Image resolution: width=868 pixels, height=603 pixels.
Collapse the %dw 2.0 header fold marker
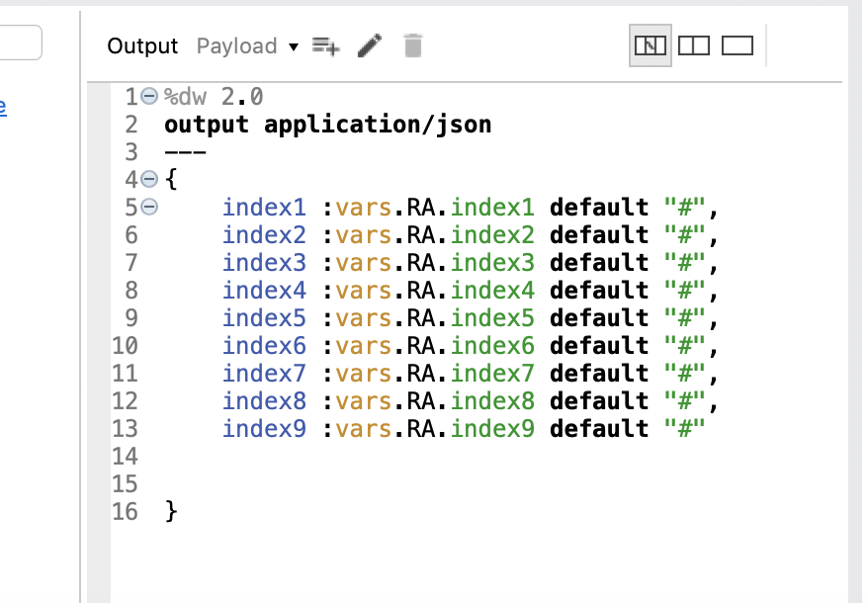149,97
